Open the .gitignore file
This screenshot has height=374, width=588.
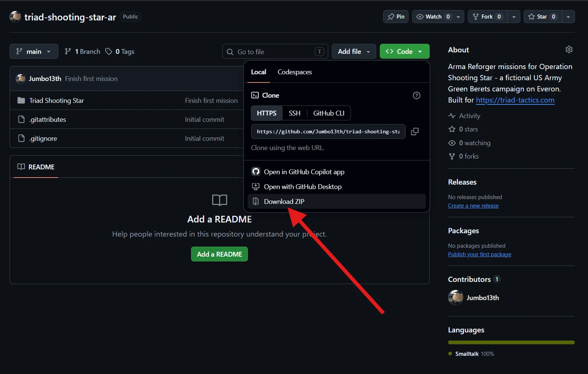click(x=43, y=139)
